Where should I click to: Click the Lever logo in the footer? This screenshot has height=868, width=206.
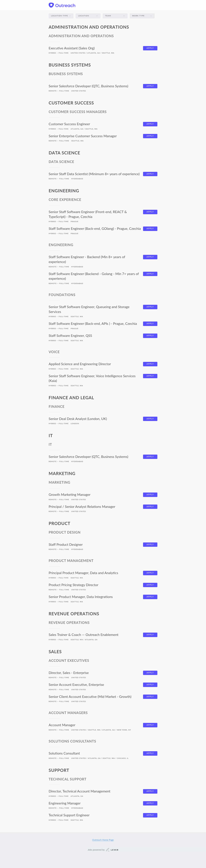[x=112, y=850]
